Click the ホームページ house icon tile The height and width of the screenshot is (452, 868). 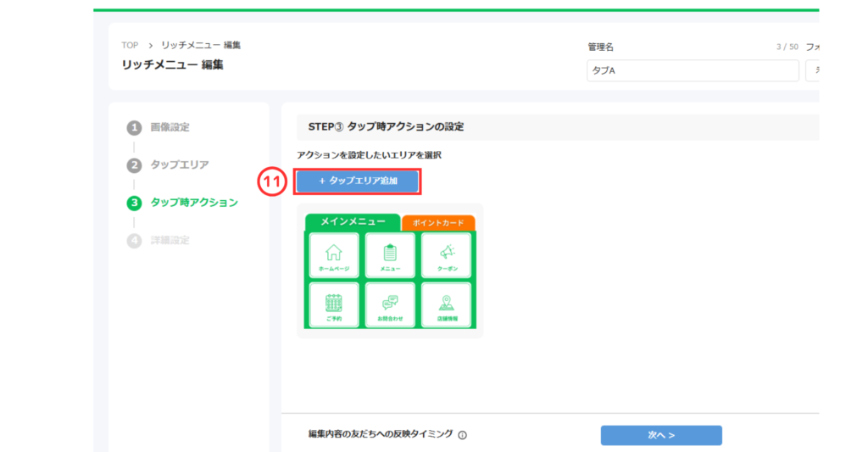333,255
